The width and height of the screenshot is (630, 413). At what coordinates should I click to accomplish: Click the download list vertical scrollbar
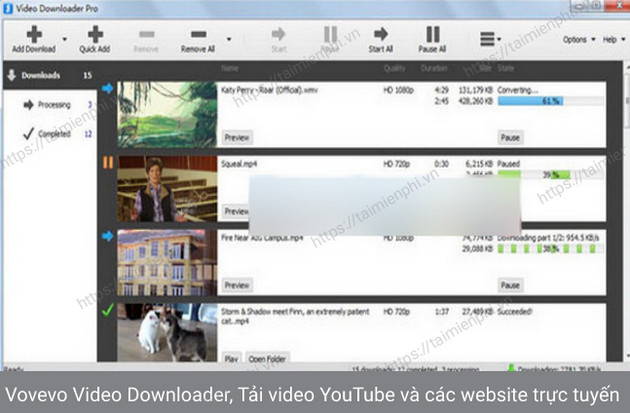click(x=627, y=213)
